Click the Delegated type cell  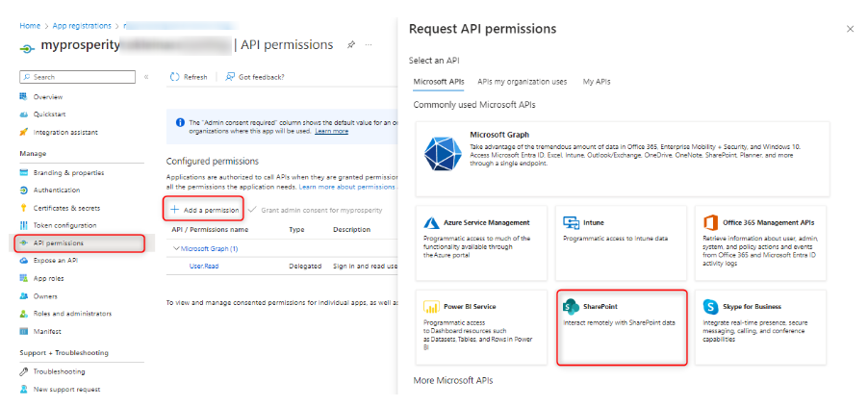tap(305, 267)
